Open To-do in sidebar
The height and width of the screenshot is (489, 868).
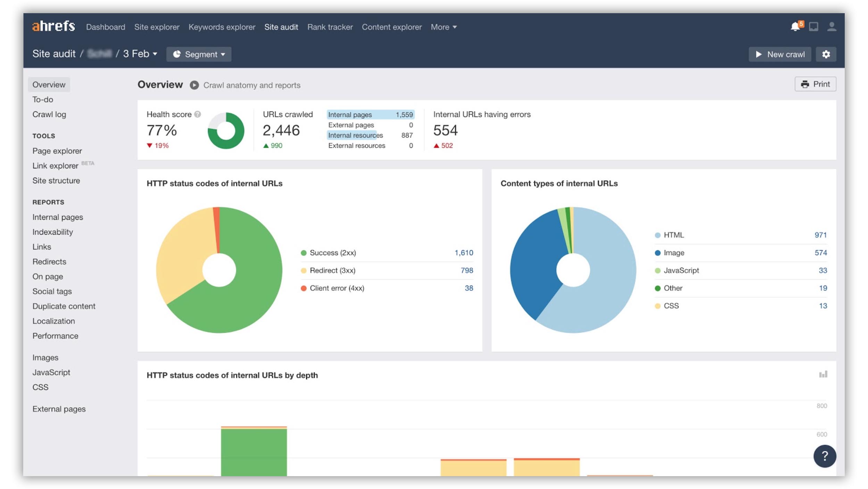point(43,100)
